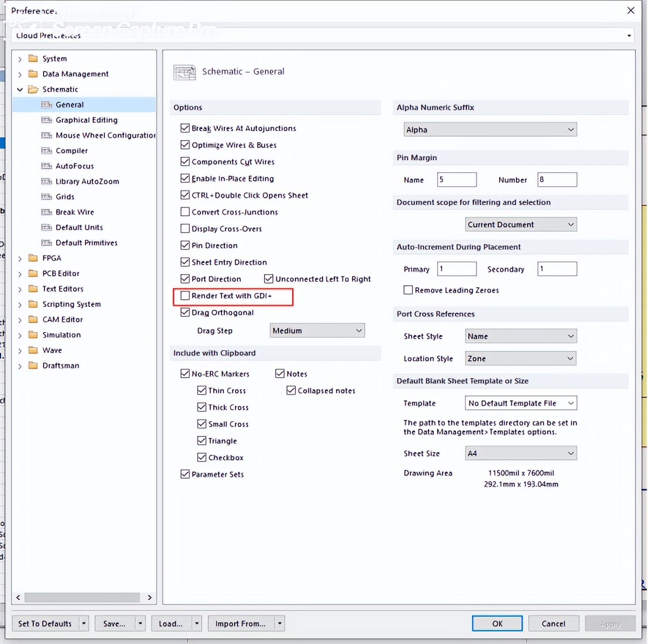Open the Sheet Size dropdown
This screenshot has width=648, height=644.
click(571, 453)
